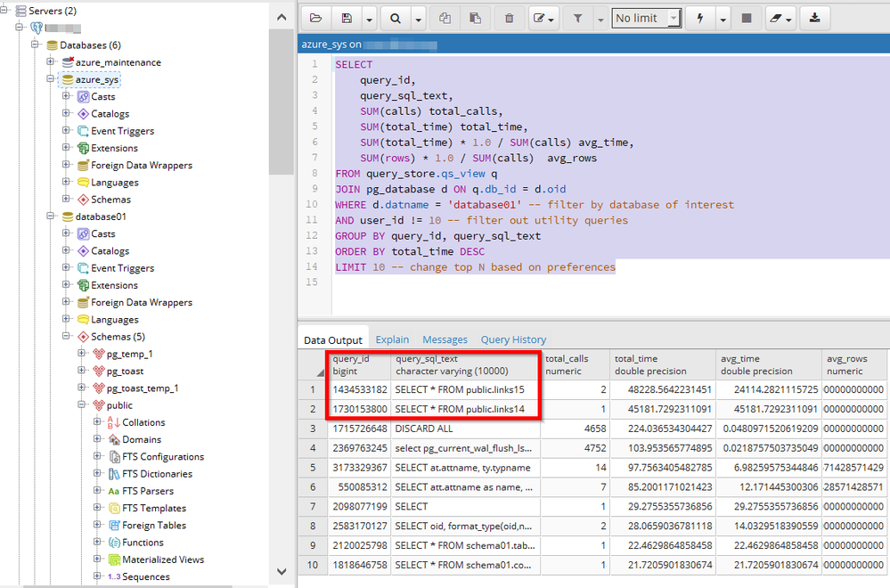Open the Query History tab
This screenshot has height=588, width=890.
tap(513, 339)
